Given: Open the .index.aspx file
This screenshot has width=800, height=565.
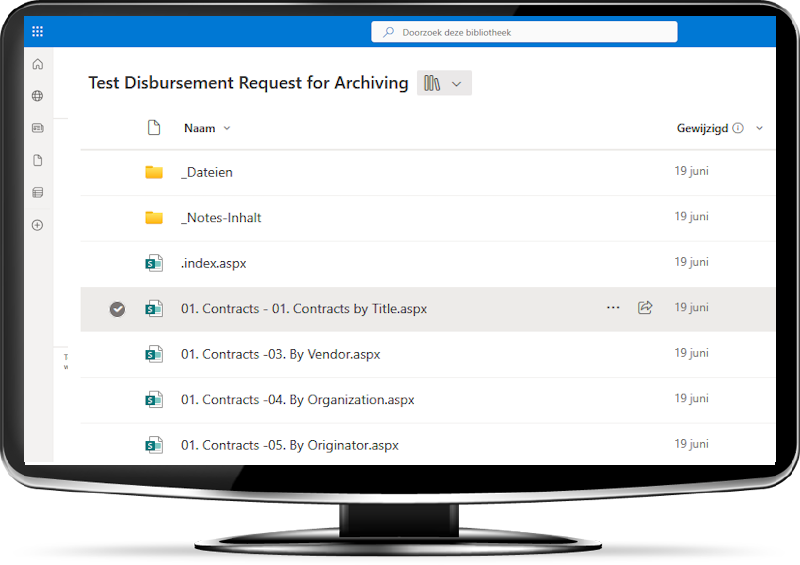Looking at the screenshot, I should coord(213,263).
